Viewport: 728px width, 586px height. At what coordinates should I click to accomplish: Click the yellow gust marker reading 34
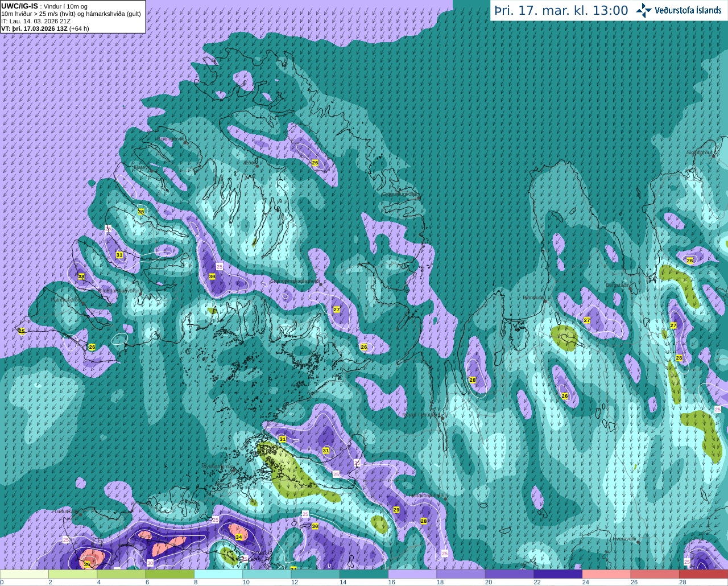239,537
